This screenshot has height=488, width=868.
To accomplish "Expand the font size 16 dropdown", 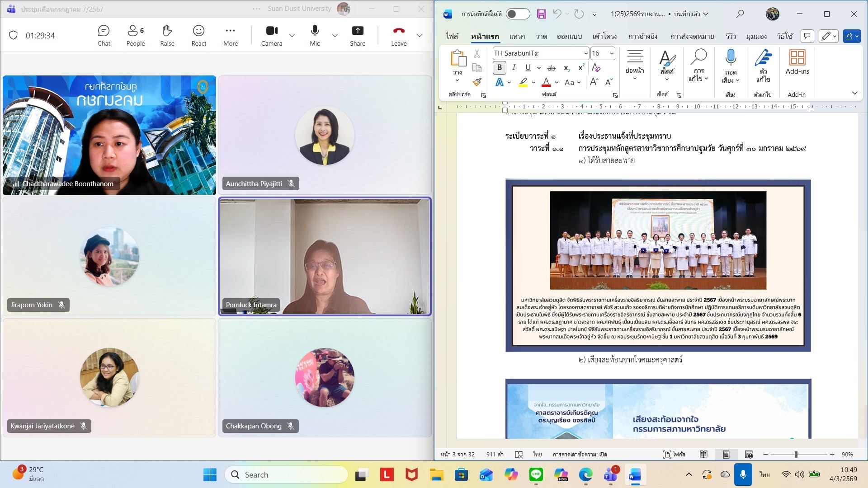I will click(611, 53).
